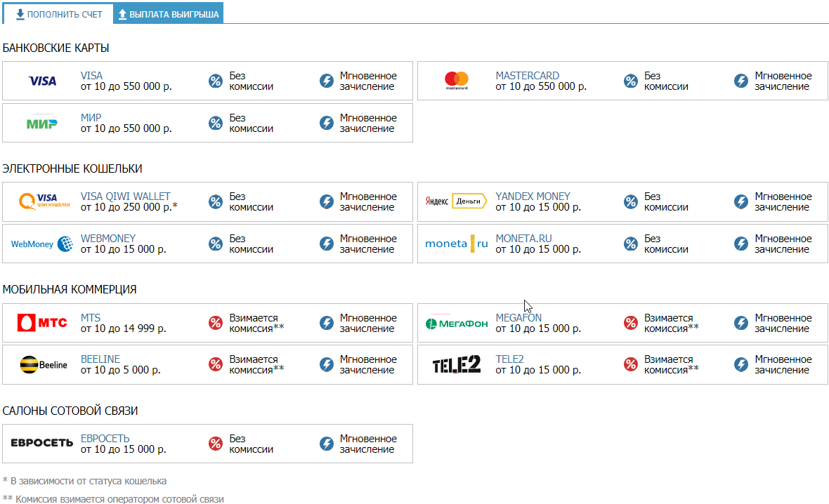Viewport: 829px width, 504px height.
Task: Click 'от 10 до 250 000 р.*' limit text
Action: [x=129, y=207]
